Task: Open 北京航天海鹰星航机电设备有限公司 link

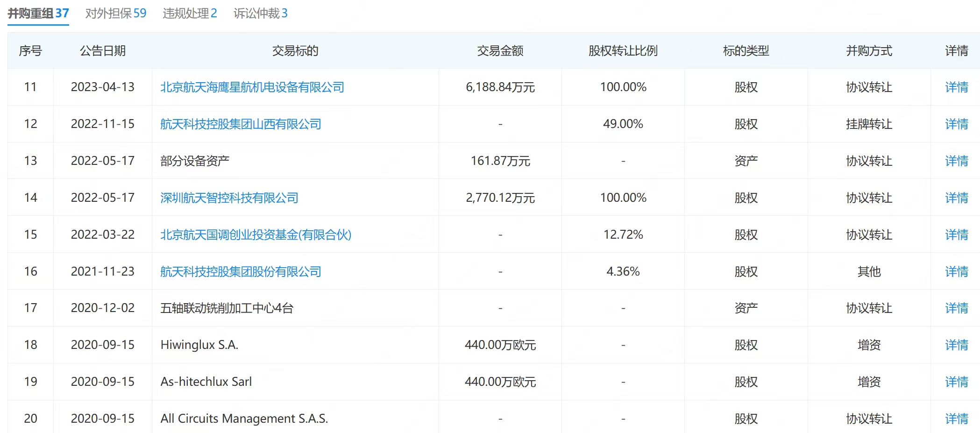Action: coord(252,87)
